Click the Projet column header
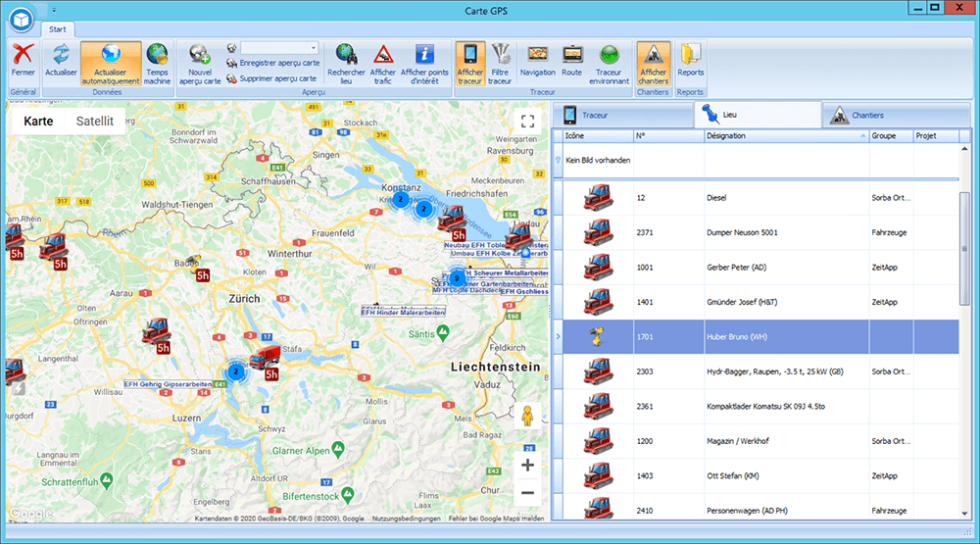Image resolution: width=980 pixels, height=544 pixels. (x=935, y=135)
